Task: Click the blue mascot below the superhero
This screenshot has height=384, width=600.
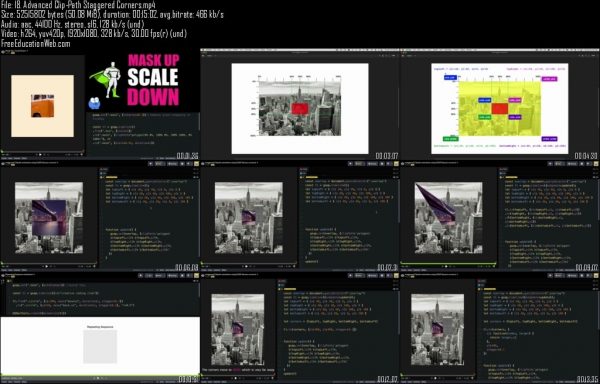Action: (94, 103)
